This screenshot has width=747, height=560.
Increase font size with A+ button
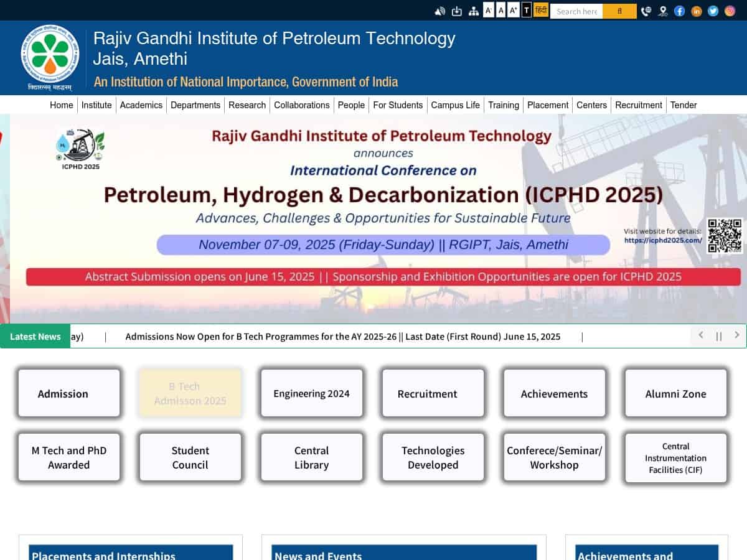coord(514,10)
